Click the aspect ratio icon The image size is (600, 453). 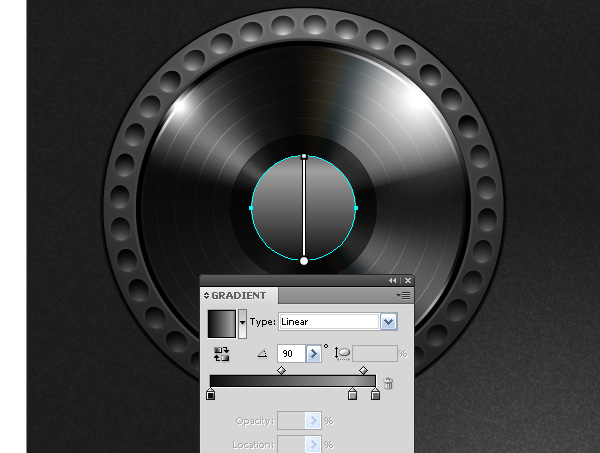pos(342,354)
